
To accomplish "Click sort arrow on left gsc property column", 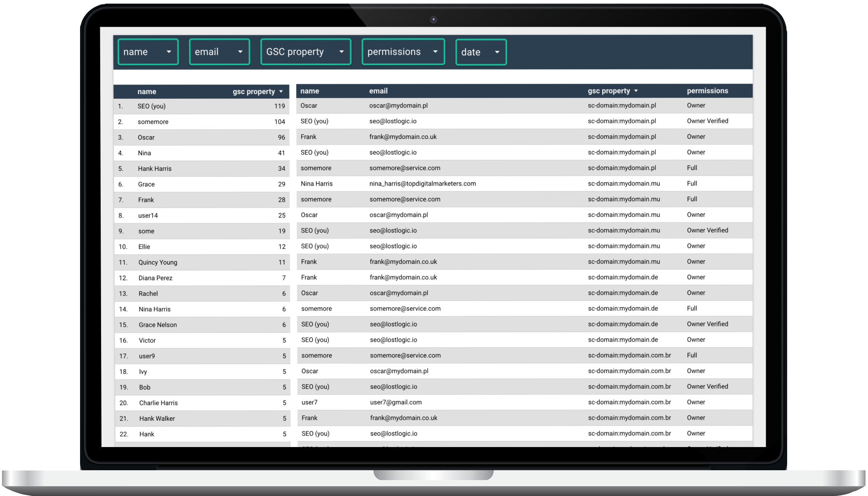I will click(281, 92).
